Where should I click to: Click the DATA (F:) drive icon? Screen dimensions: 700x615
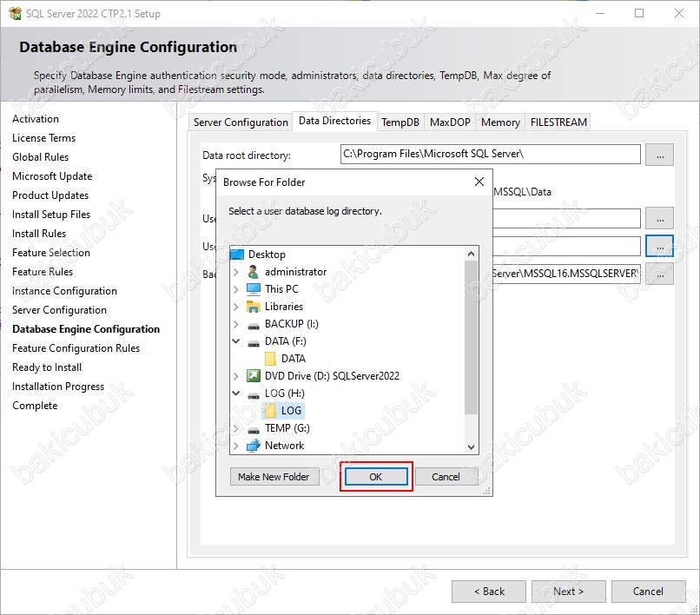pyautogui.click(x=253, y=343)
